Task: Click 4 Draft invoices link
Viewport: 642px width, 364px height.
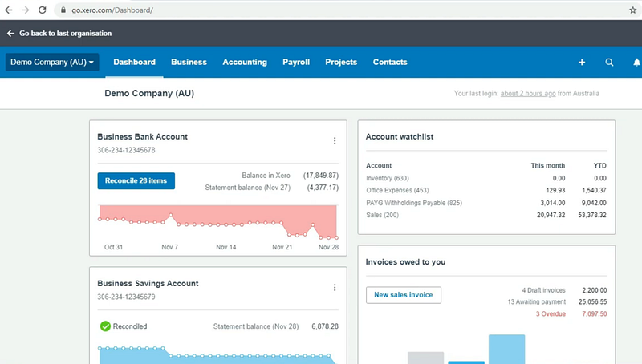Action: [x=543, y=290]
